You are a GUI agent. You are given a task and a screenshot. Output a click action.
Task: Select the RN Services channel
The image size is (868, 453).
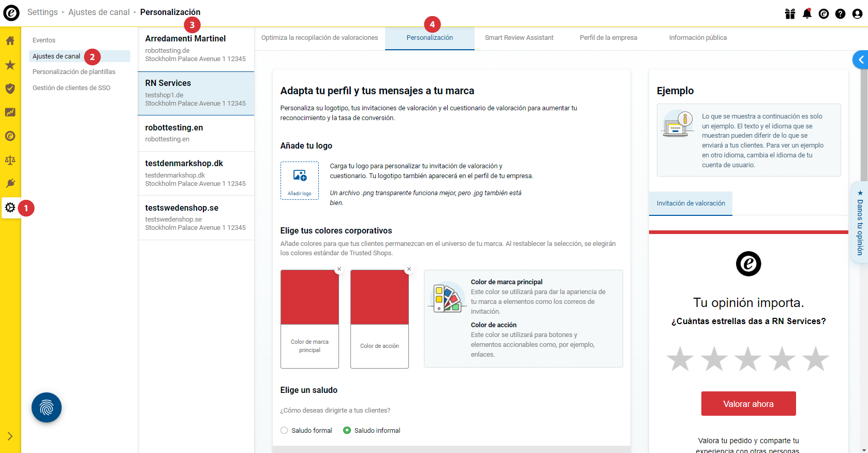tap(196, 93)
